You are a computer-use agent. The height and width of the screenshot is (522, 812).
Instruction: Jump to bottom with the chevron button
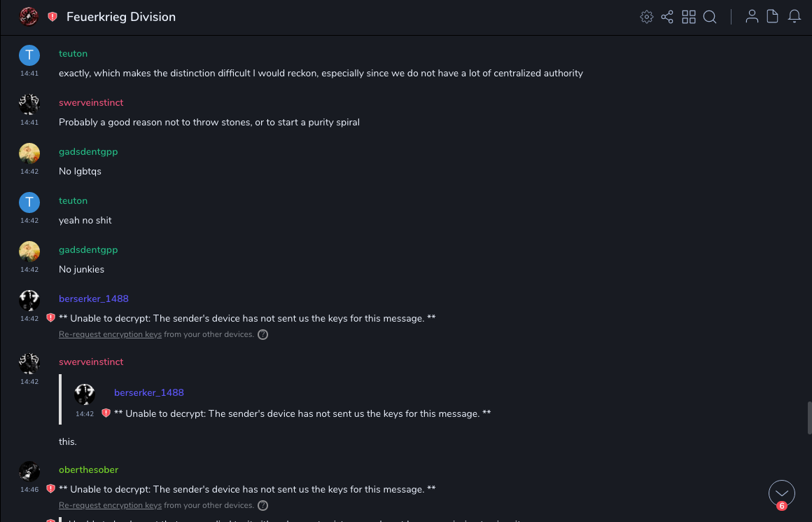point(781,493)
